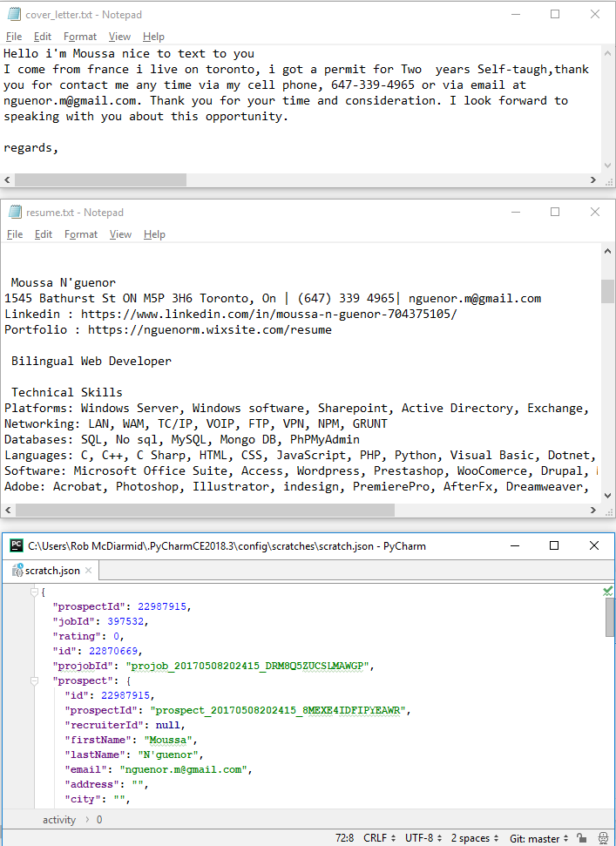
Task: Click resume.txt horizontal scrollbar thumb
Action: [x=205, y=510]
